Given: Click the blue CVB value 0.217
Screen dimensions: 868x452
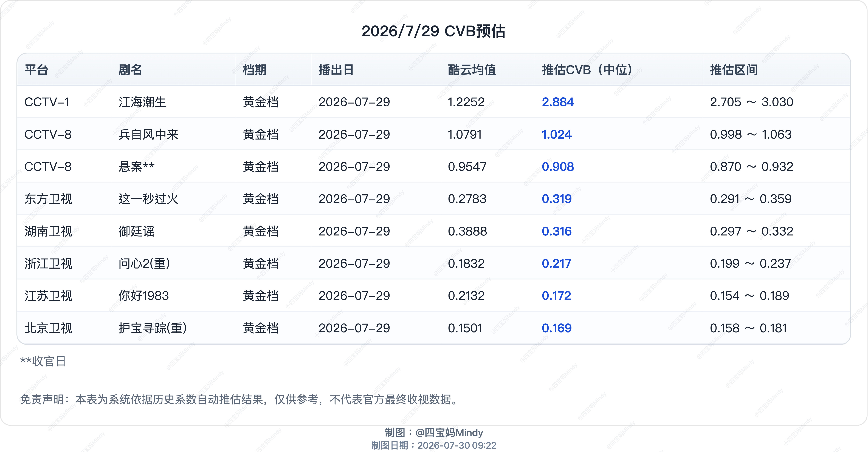Looking at the screenshot, I should coord(556,264).
